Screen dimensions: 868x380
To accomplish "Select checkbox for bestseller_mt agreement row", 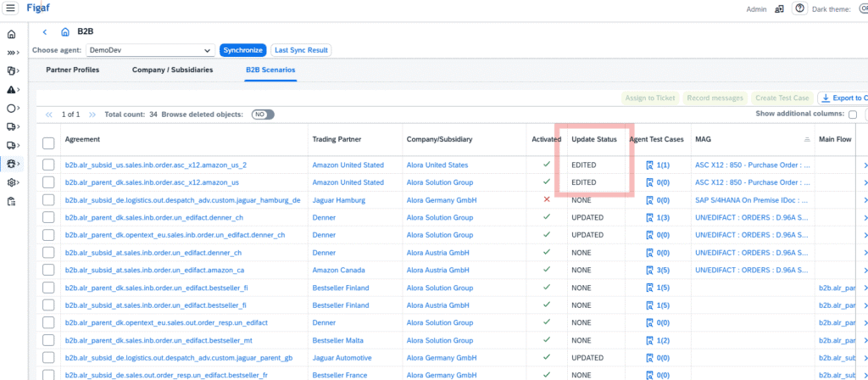I will (x=48, y=340).
